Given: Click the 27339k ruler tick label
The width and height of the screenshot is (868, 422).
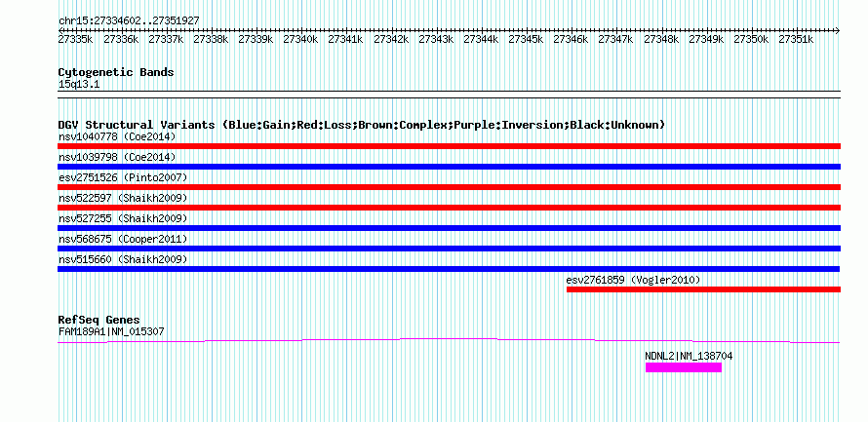Looking at the screenshot, I should (256, 39).
